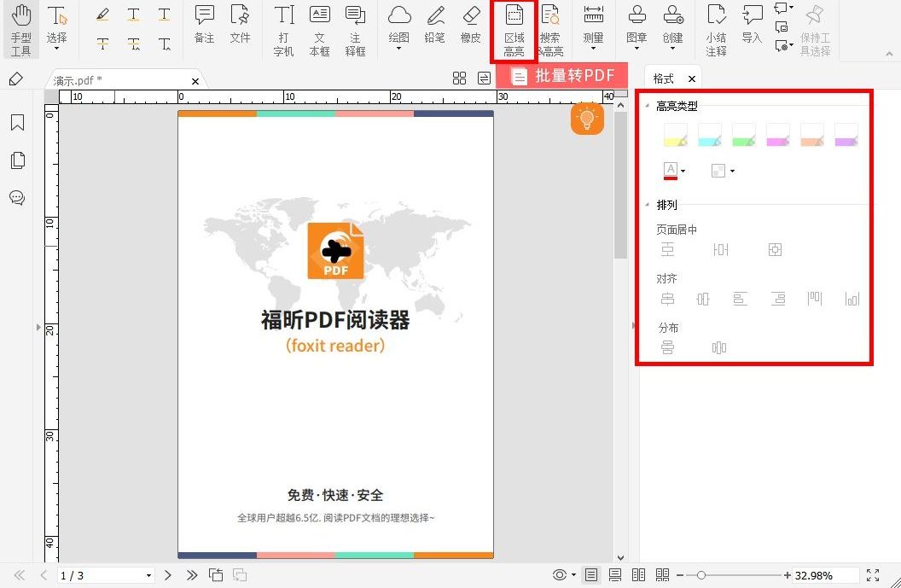Screen dimensions: 901x588
Task: Open Search & Highlight (搜索&高亮)
Action: [550, 31]
